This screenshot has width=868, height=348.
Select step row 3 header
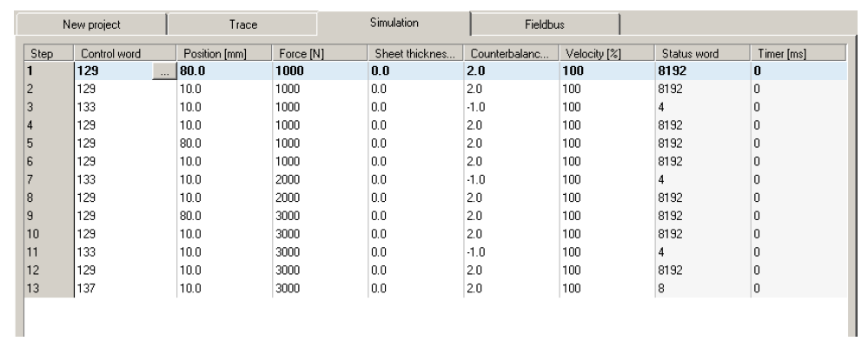pyautogui.click(x=49, y=108)
